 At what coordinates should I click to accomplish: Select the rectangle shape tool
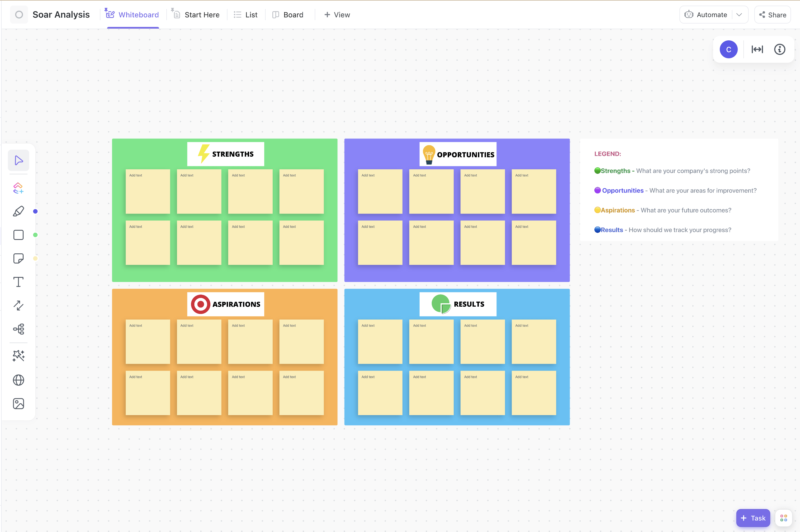point(18,235)
